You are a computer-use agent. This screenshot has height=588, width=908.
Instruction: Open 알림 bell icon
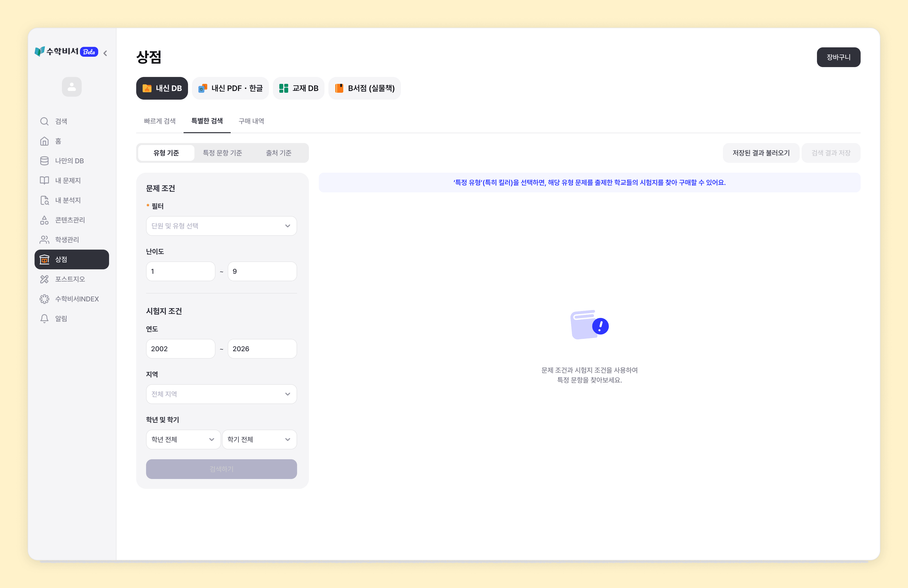tap(44, 318)
